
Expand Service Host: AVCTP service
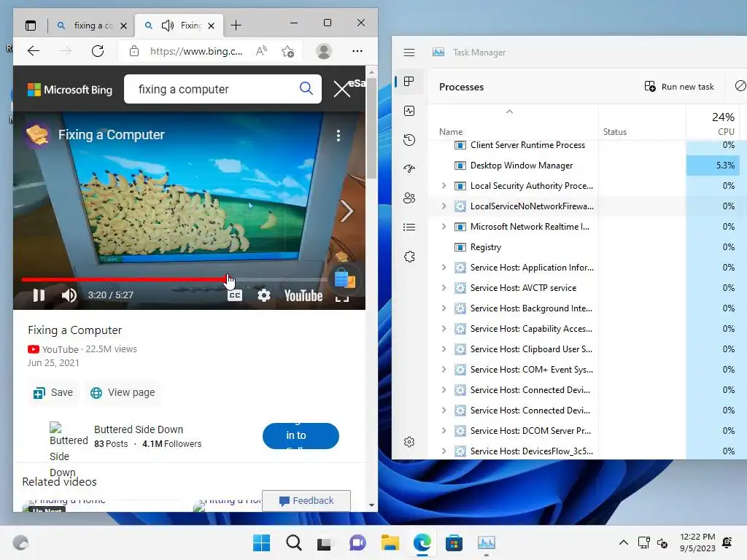(x=444, y=288)
